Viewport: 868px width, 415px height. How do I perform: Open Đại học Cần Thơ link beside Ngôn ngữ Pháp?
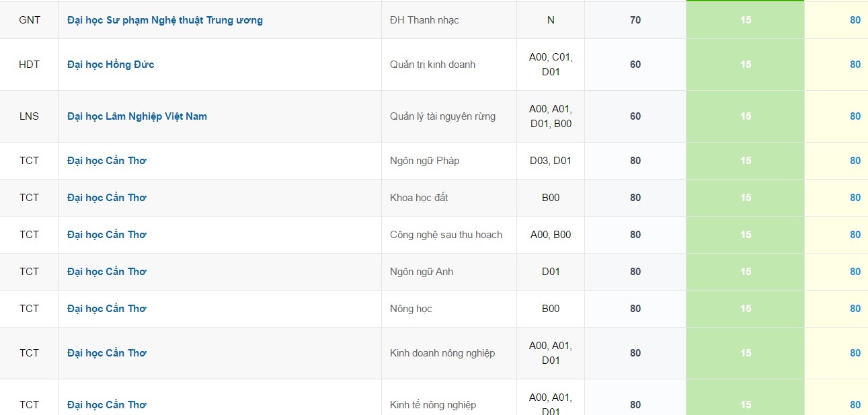(x=107, y=161)
